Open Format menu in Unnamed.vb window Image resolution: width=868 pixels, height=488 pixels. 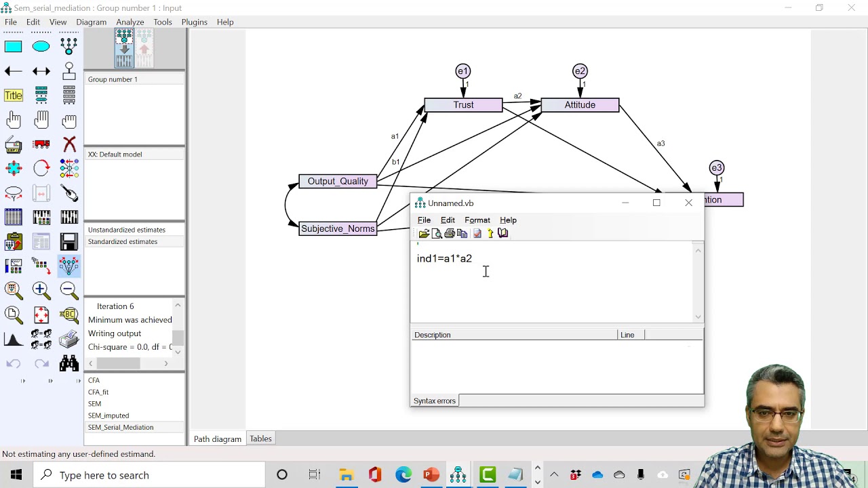477,220
